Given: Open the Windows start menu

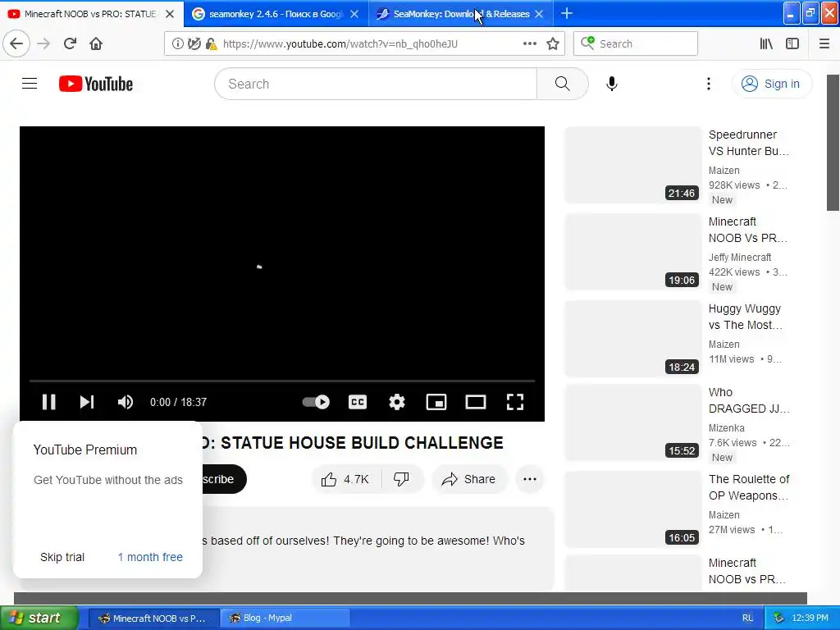Looking at the screenshot, I should (39, 618).
